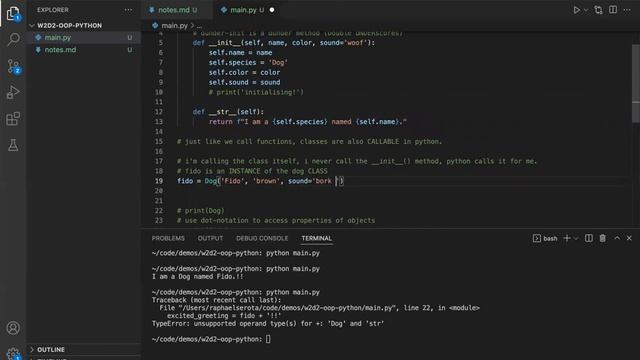Click line number 19 in the gutter
This screenshot has height=360, width=640.
point(159,181)
